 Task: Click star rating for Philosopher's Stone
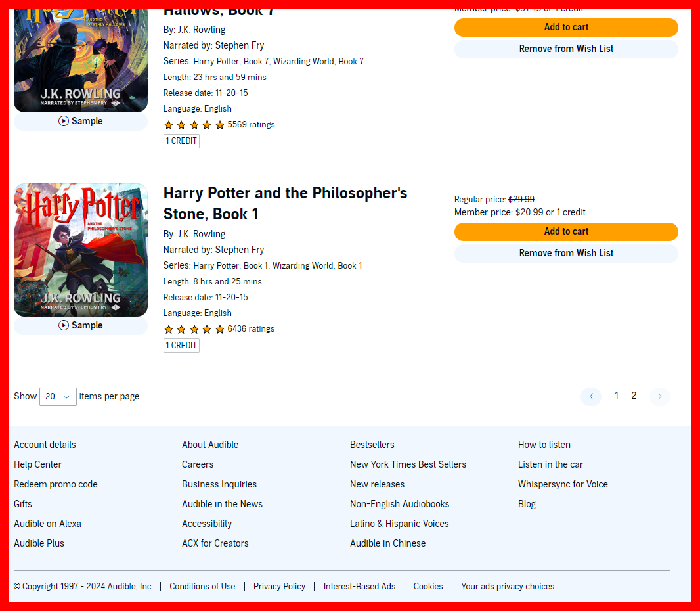tap(194, 329)
